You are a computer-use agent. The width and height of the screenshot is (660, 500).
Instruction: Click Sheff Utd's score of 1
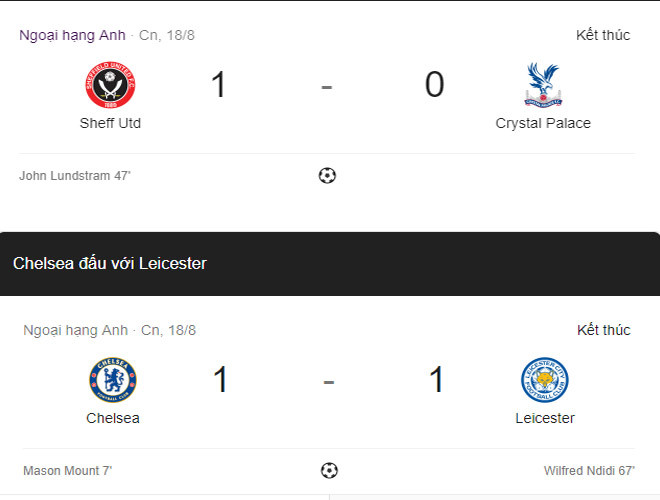click(x=218, y=86)
